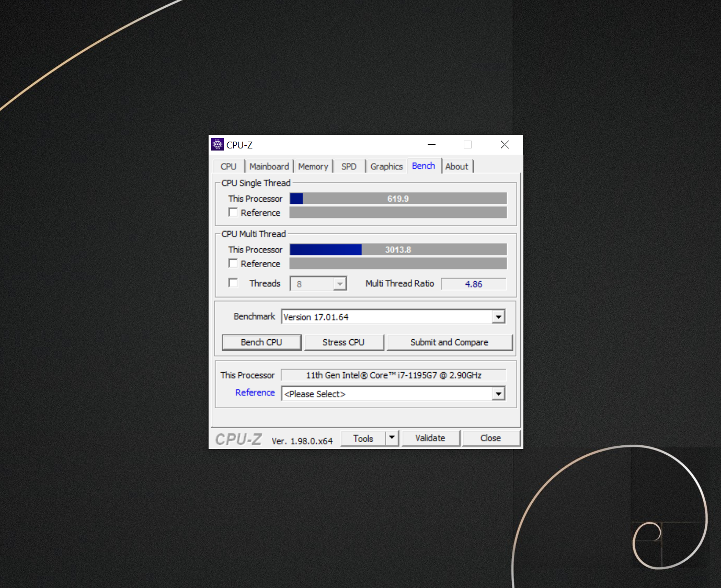Viewport: 721px width, 588px height.
Task: Close the CPU-Z window with X
Action: pos(505,145)
